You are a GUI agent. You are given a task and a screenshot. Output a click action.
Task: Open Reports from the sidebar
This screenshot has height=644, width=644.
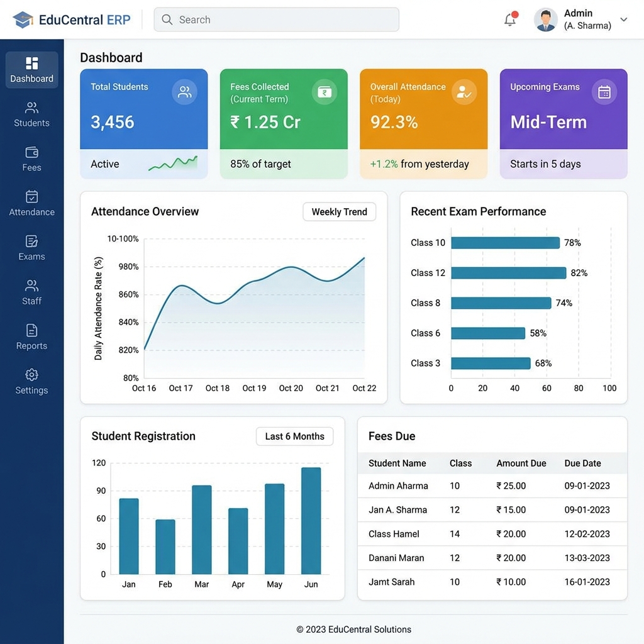[31, 337]
